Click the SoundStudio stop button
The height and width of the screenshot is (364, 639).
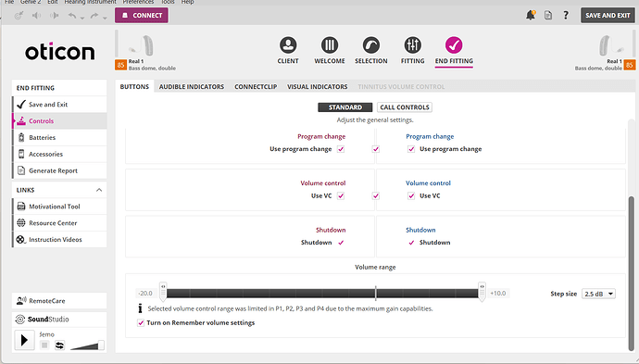(44, 345)
